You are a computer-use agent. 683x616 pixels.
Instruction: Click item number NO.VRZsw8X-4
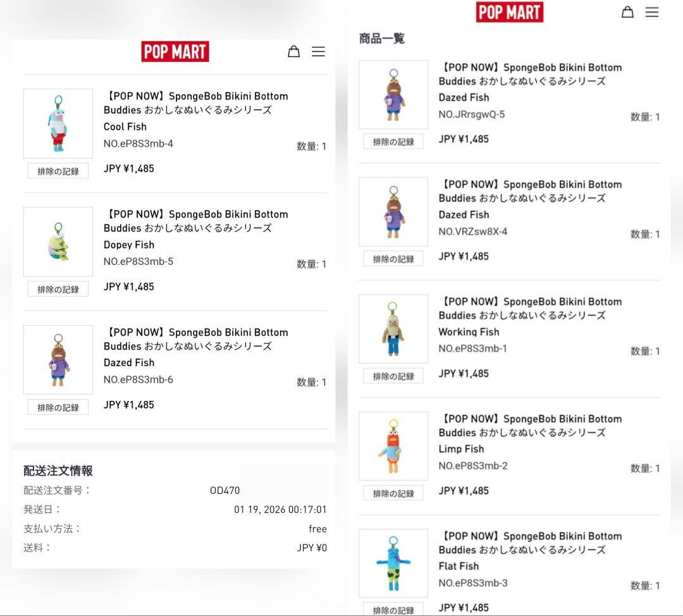[x=472, y=231]
